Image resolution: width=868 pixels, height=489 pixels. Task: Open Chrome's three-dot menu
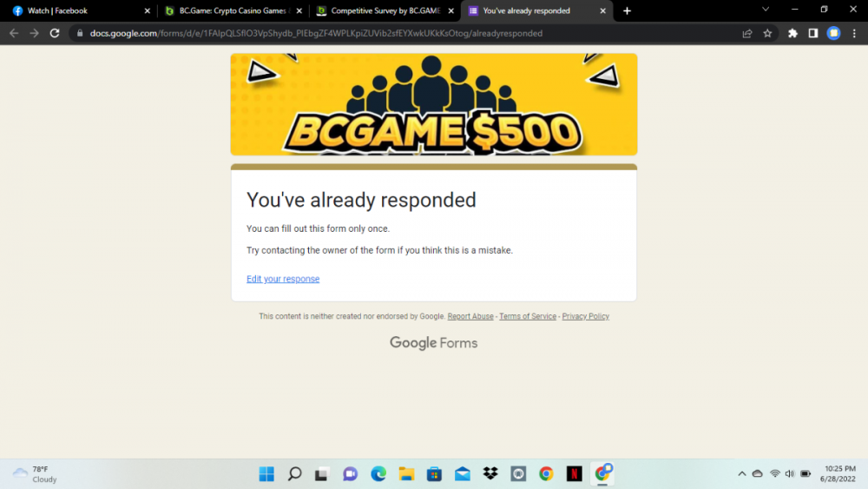point(854,33)
